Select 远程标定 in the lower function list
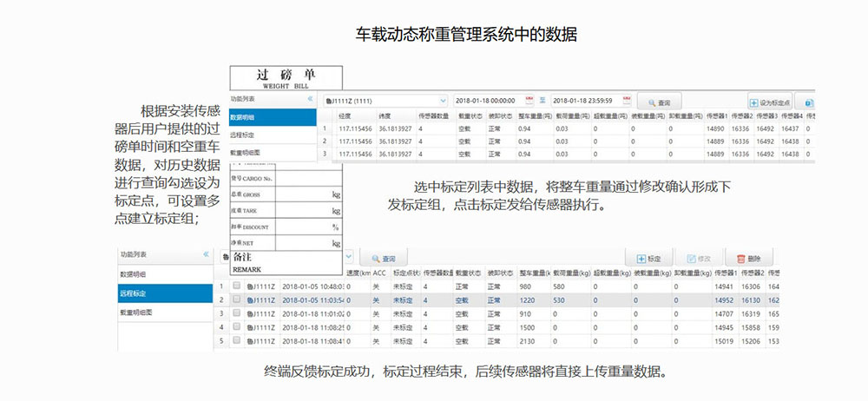Viewport: 868px width, 401px height. tap(165, 293)
